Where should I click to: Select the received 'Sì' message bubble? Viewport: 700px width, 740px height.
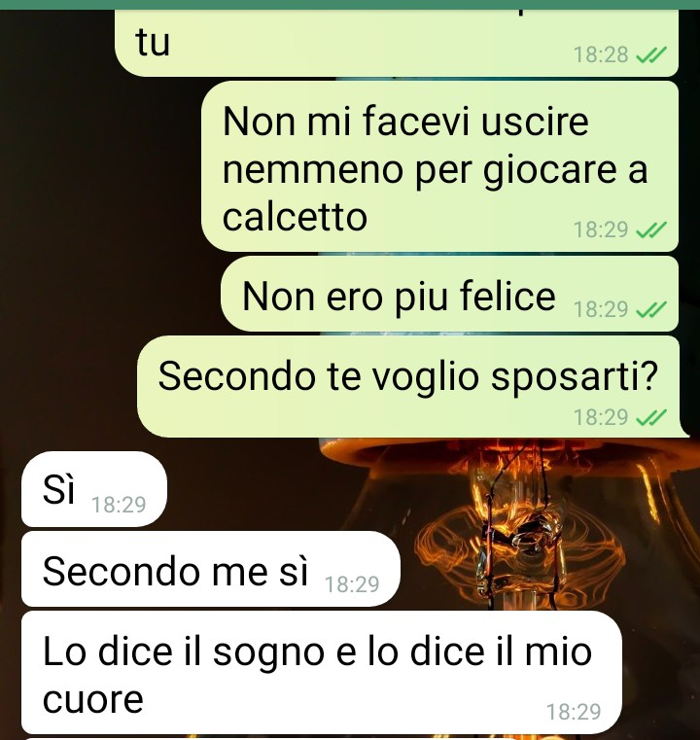94,489
